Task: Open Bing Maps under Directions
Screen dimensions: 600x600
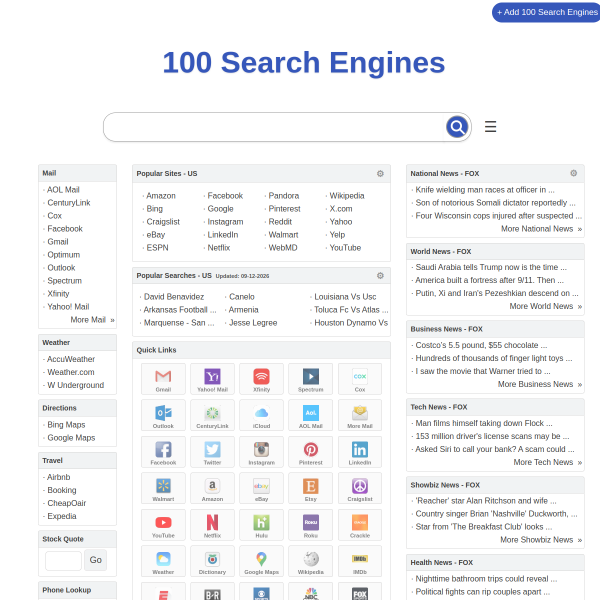Action: (66, 425)
